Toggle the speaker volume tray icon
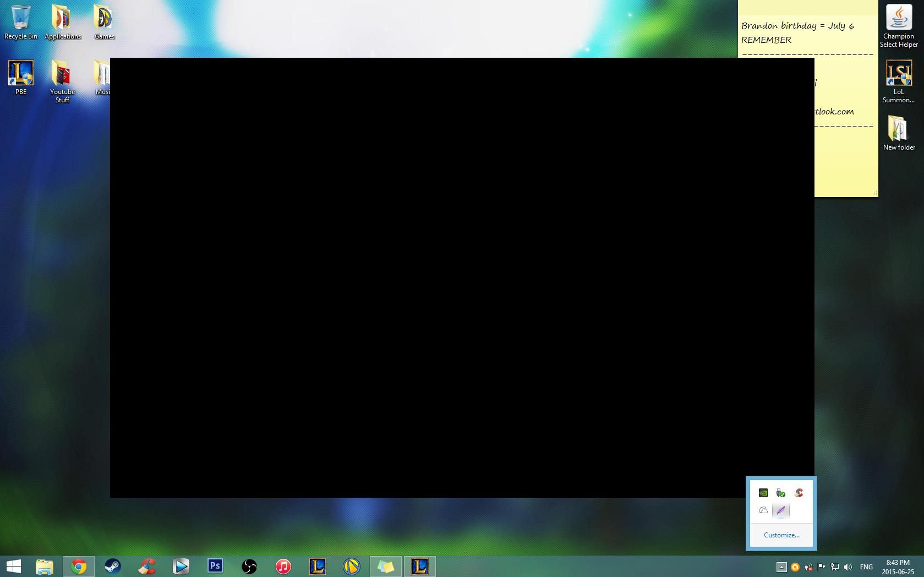The width and height of the screenshot is (924, 577). (x=848, y=567)
